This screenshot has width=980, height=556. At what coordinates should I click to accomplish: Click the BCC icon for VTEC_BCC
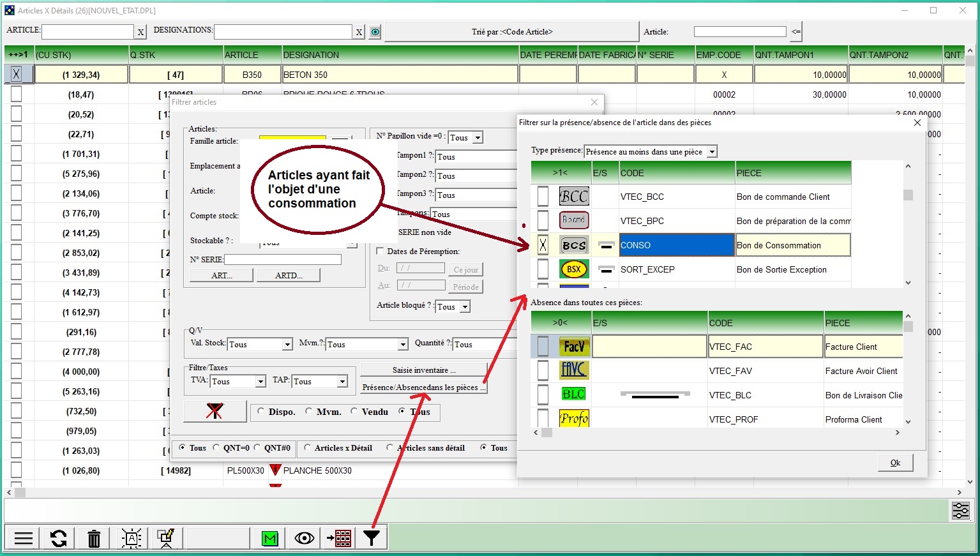[x=574, y=197]
